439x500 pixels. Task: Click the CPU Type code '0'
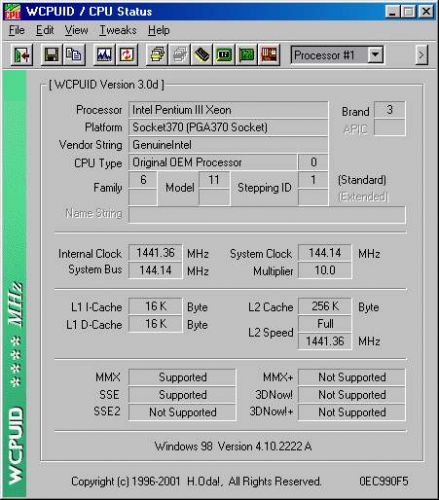(313, 162)
